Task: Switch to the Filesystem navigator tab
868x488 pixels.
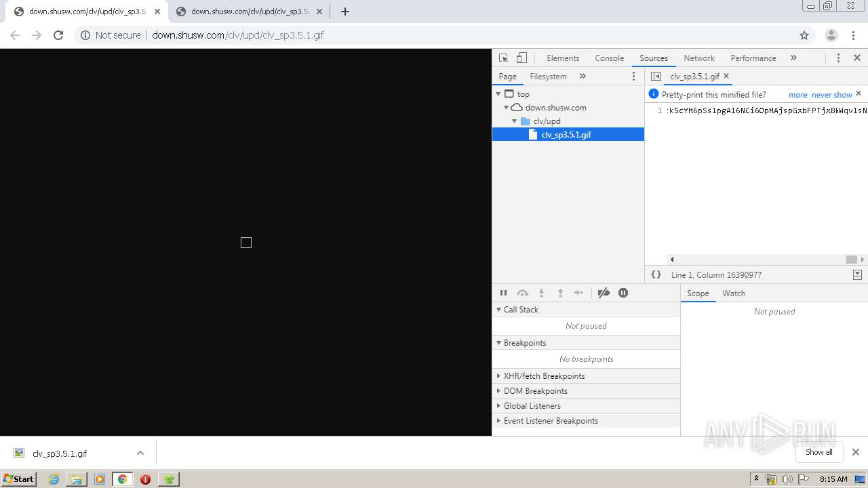Action: point(548,77)
